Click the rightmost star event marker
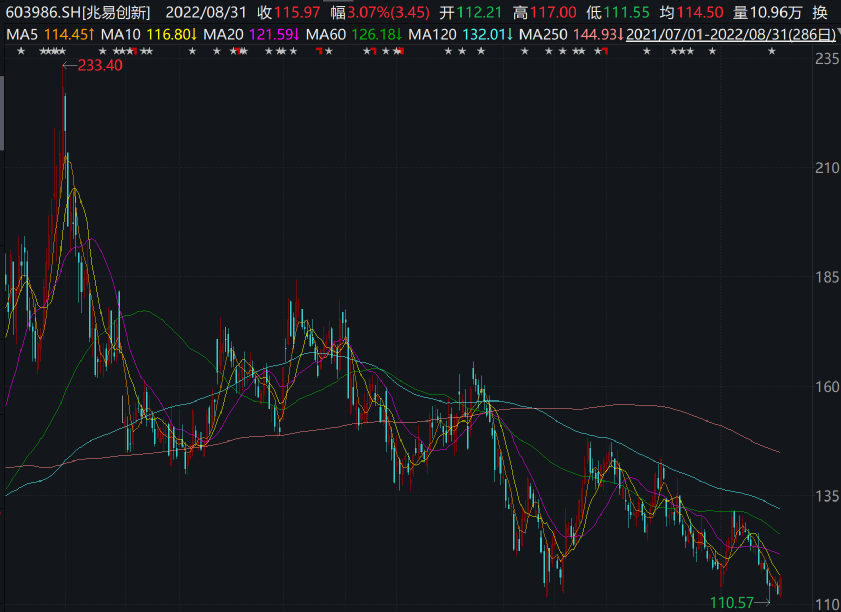 coord(771,51)
